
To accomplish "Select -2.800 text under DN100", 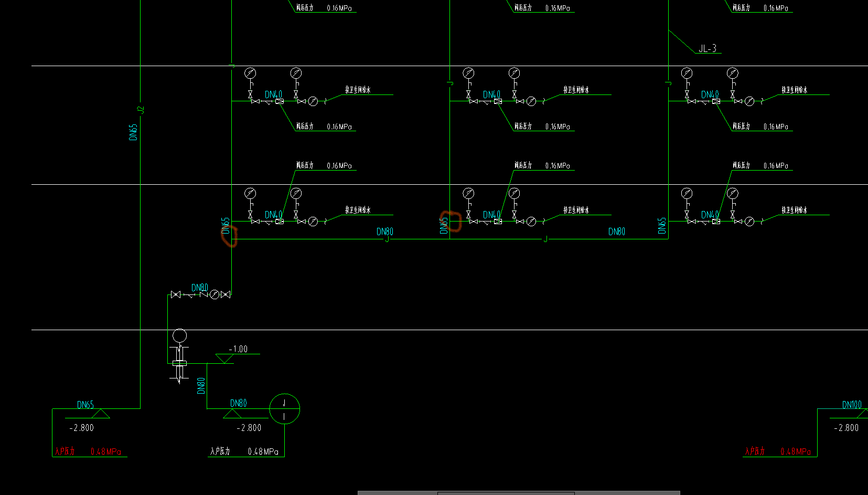I will click(x=846, y=428).
